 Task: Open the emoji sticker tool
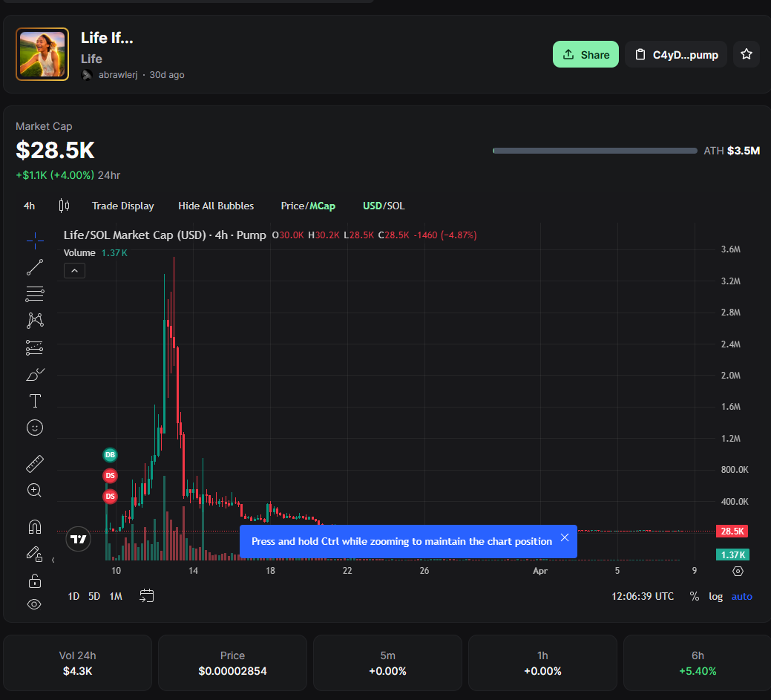[35, 428]
